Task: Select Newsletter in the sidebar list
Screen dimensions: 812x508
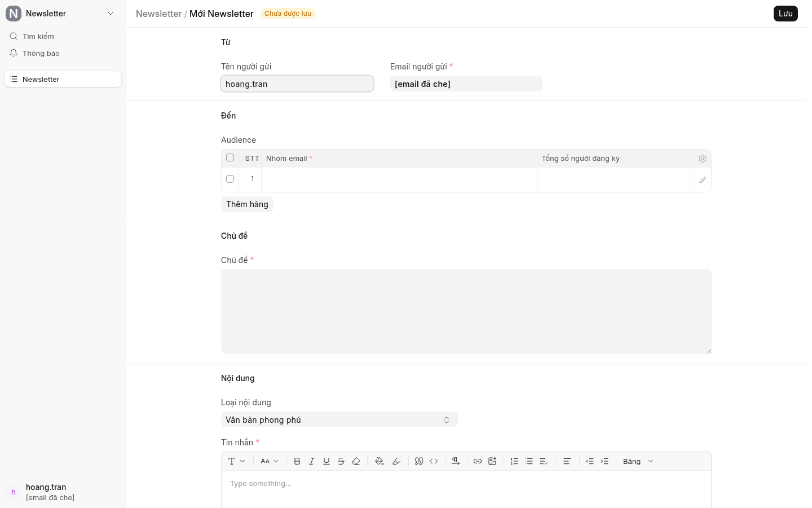Action: coord(63,79)
